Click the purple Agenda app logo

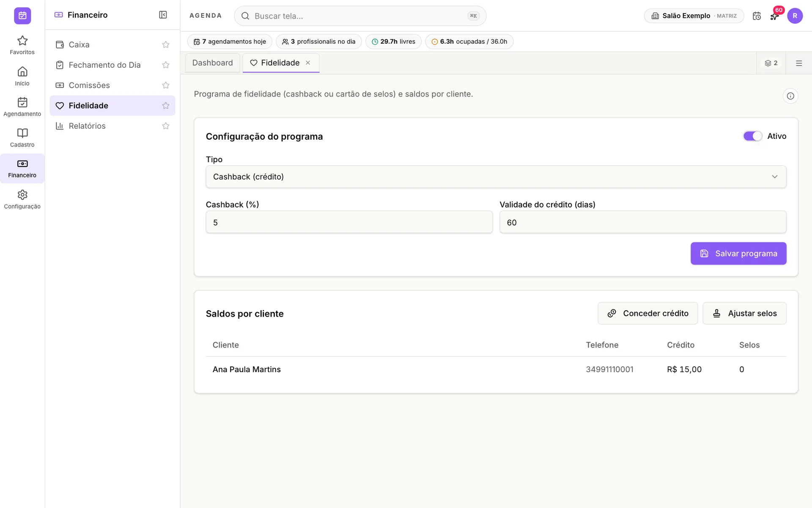tap(22, 16)
